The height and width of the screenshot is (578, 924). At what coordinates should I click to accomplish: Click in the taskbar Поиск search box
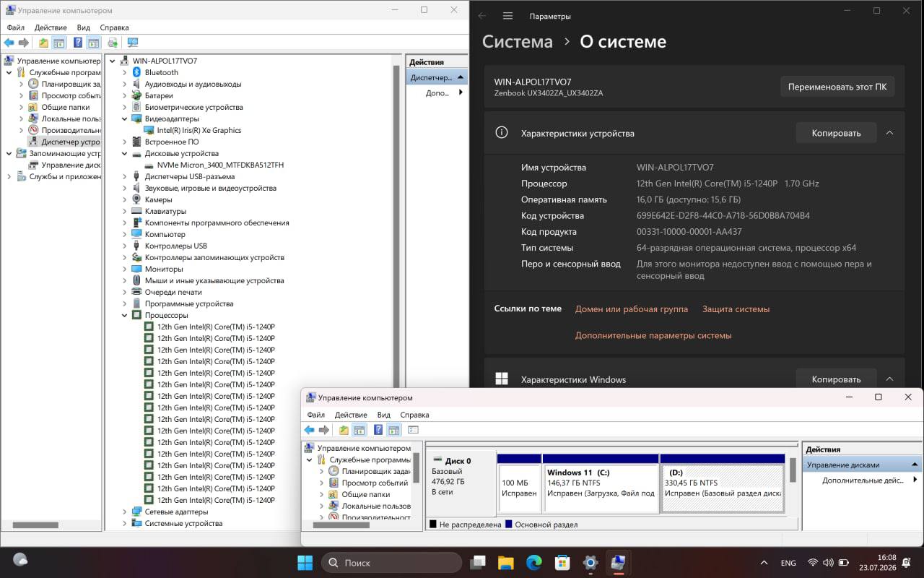tap(391, 562)
